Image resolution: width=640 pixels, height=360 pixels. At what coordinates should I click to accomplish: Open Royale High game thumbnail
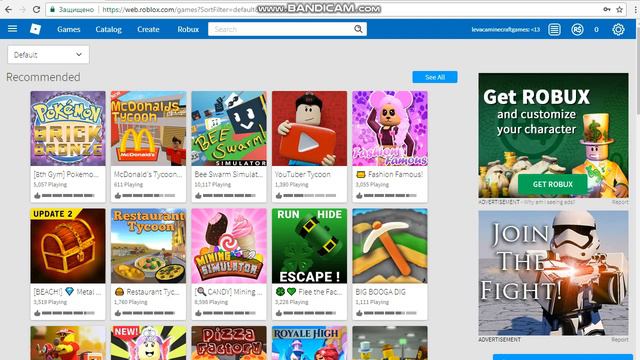click(x=309, y=343)
